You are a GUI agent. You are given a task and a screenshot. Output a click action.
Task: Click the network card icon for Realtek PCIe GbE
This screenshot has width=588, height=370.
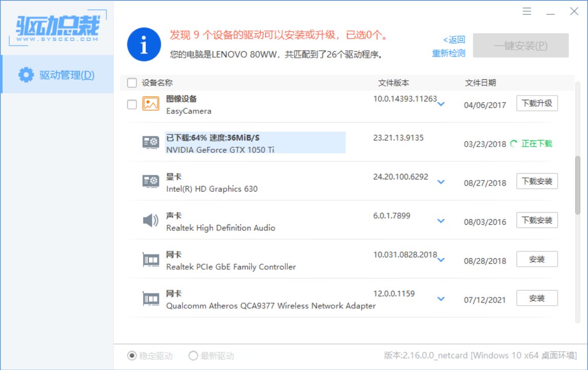coord(150,260)
